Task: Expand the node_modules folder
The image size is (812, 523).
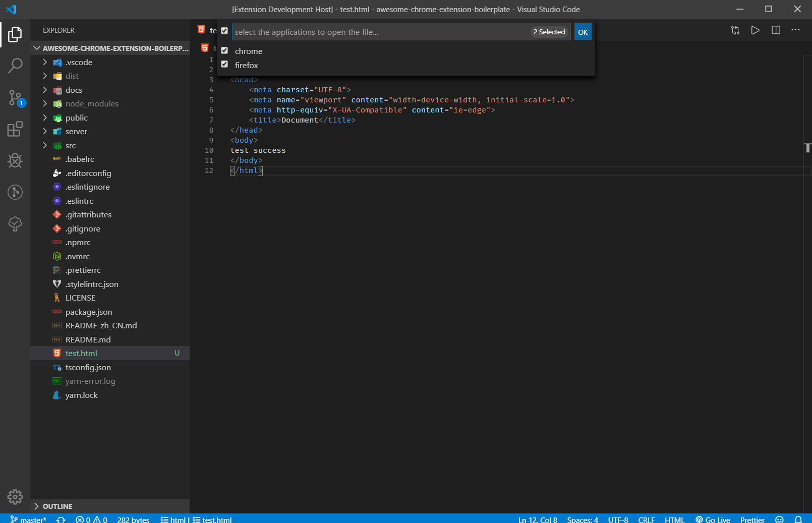Action: (110, 104)
